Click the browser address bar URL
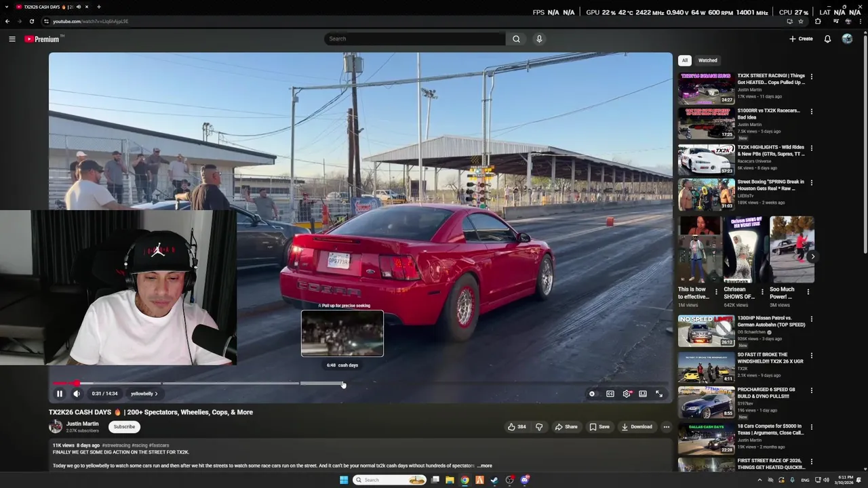Screen dimensions: 868x488 click(90, 21)
